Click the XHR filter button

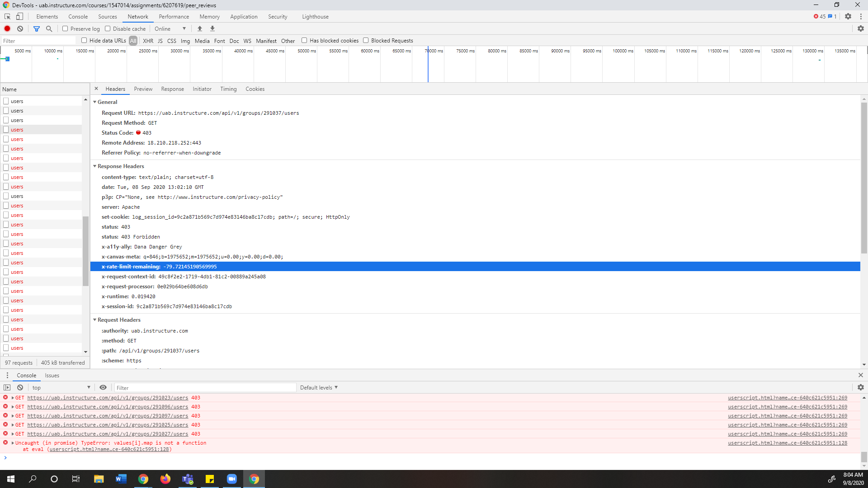click(x=147, y=41)
